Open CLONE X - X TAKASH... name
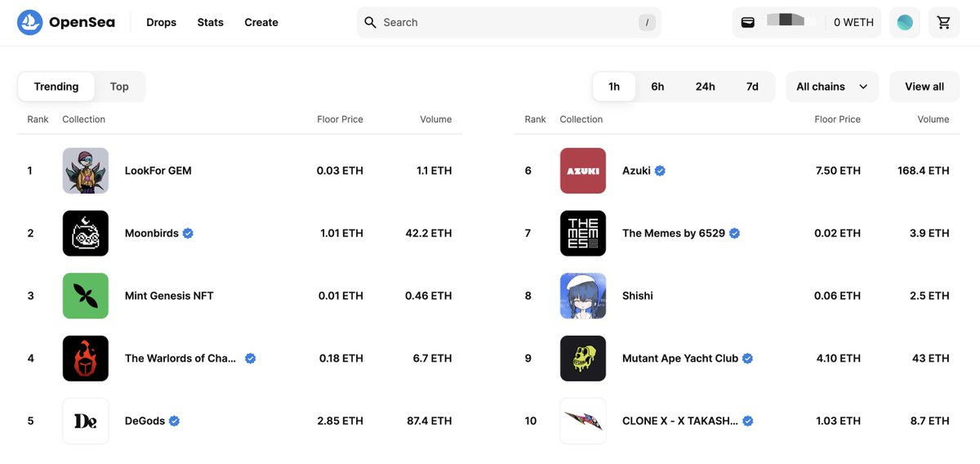Image resolution: width=980 pixels, height=464 pixels. 680,422
